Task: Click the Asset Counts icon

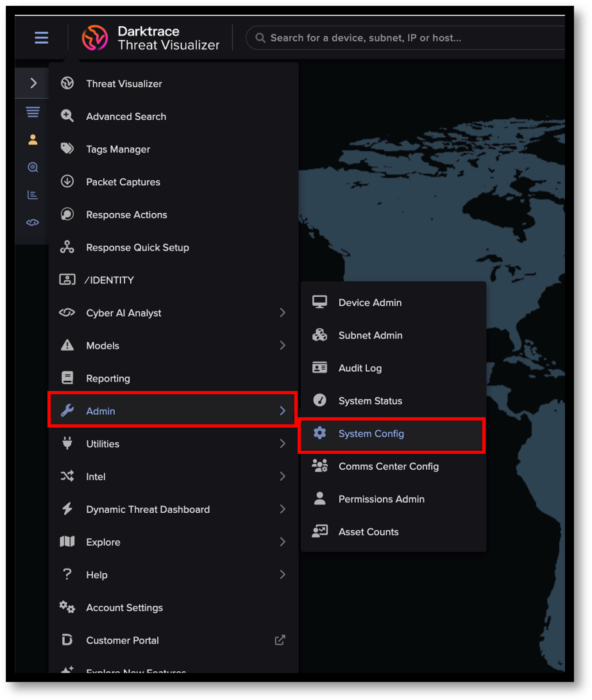Action: click(x=319, y=531)
